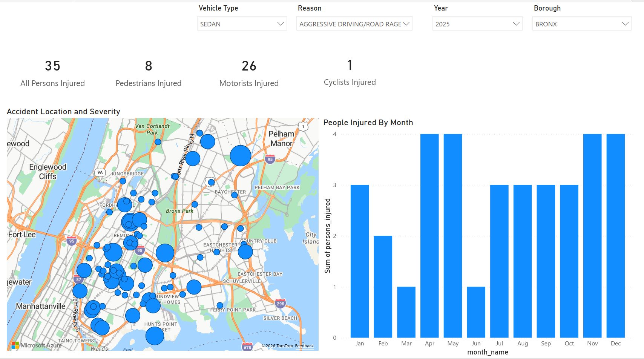Open the map Feedback link
This screenshot has width=644, height=359.
pyautogui.click(x=304, y=346)
